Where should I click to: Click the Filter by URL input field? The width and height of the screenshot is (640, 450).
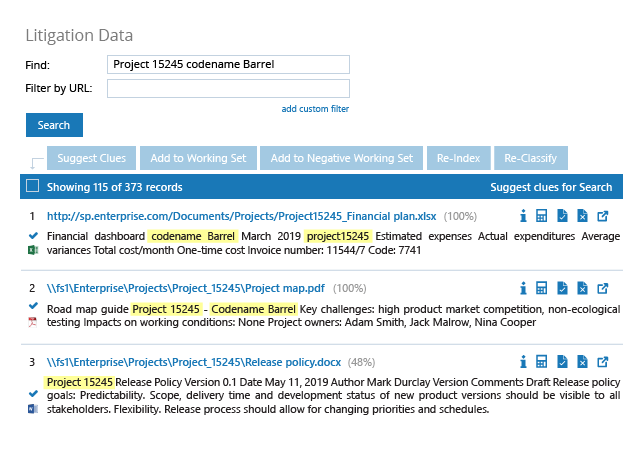tap(228, 88)
